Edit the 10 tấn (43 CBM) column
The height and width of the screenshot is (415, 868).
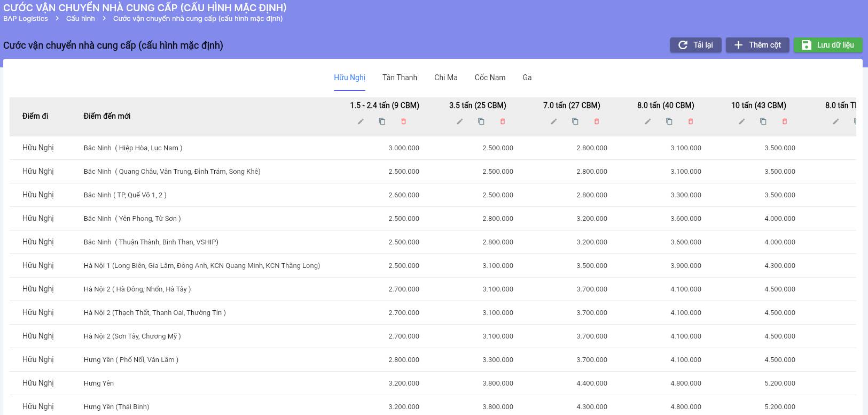click(742, 121)
